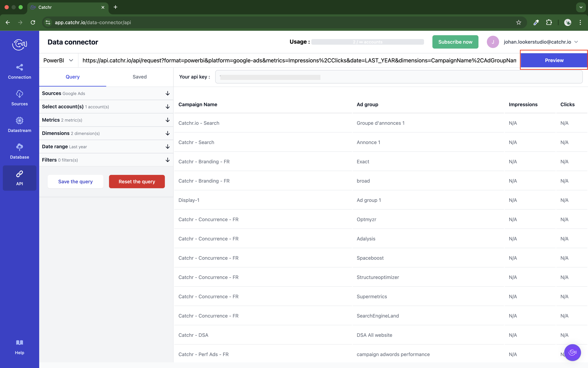Expand the Metrics section

[x=106, y=120]
